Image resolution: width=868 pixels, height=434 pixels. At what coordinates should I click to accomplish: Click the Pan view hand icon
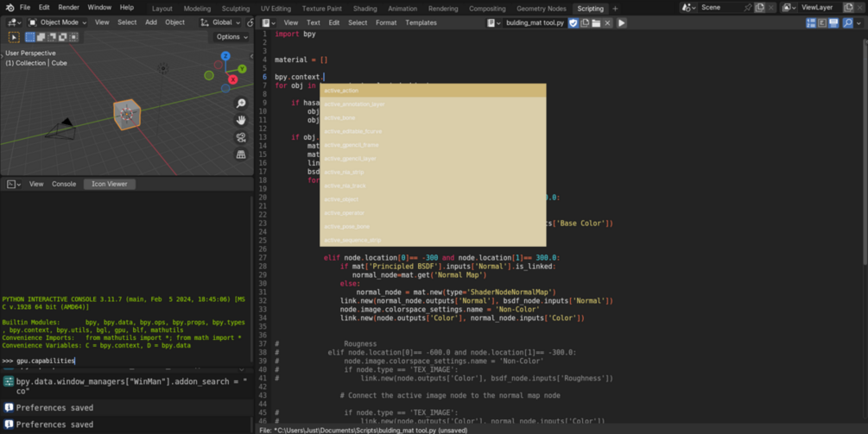[x=241, y=121]
